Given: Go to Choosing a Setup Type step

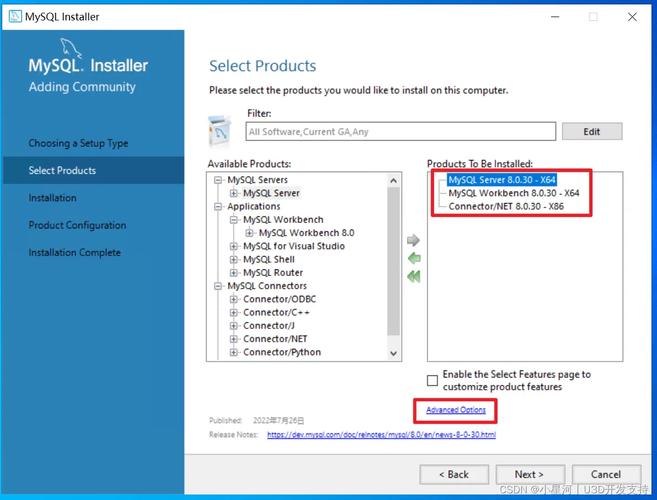Looking at the screenshot, I should (x=78, y=143).
